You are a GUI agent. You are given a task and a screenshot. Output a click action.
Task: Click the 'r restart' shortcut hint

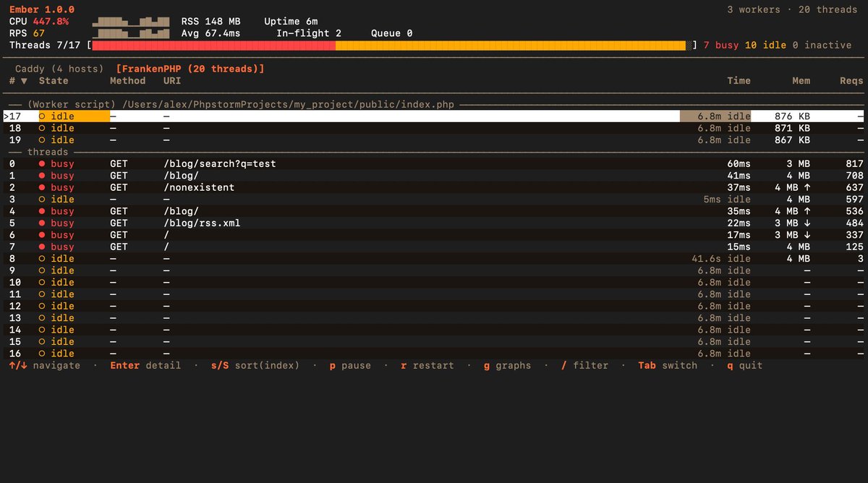pos(427,365)
